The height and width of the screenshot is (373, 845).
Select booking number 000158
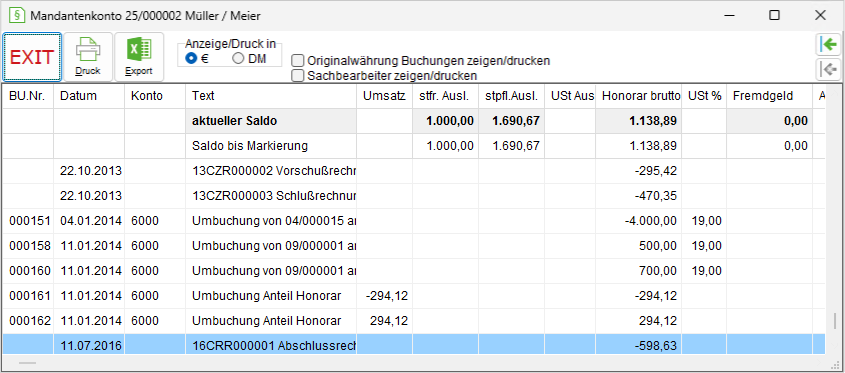[30, 246]
